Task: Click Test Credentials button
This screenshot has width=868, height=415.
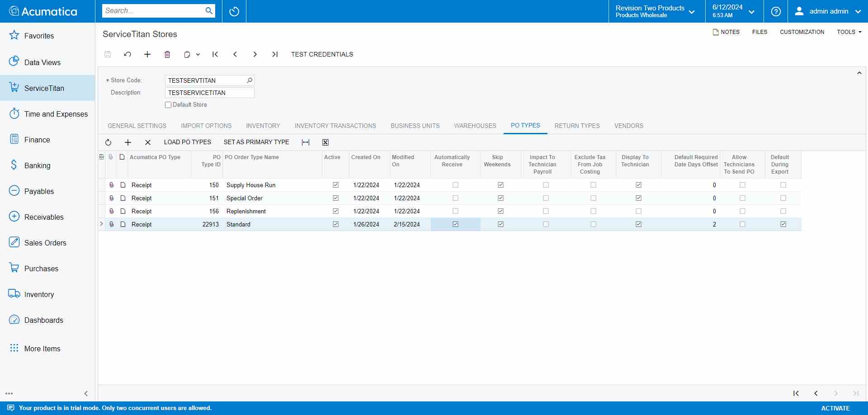Action: [x=322, y=54]
